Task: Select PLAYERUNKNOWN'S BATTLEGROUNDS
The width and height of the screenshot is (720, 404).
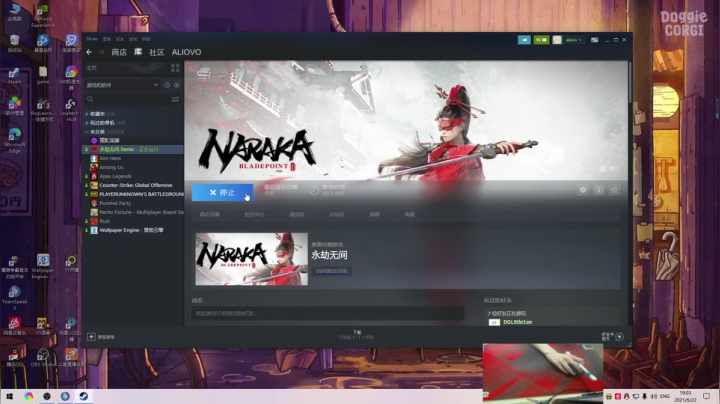Action: pyautogui.click(x=133, y=194)
